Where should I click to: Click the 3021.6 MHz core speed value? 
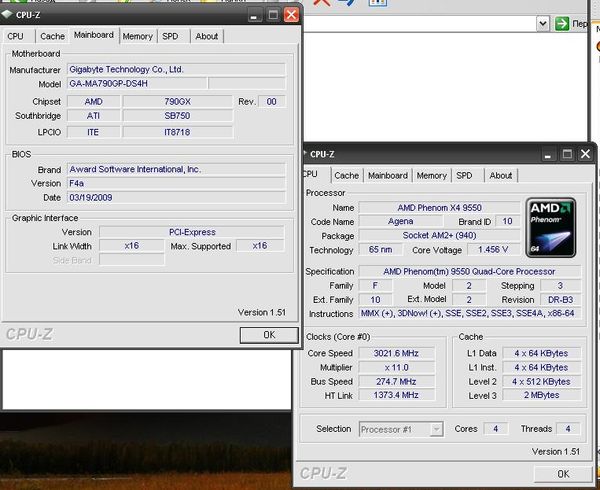pyautogui.click(x=396, y=353)
